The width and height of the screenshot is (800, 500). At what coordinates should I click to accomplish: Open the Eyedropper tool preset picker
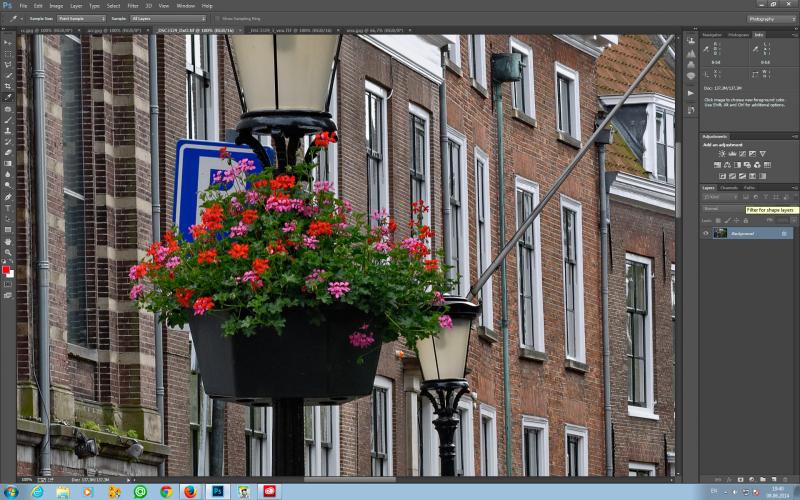(x=15, y=18)
